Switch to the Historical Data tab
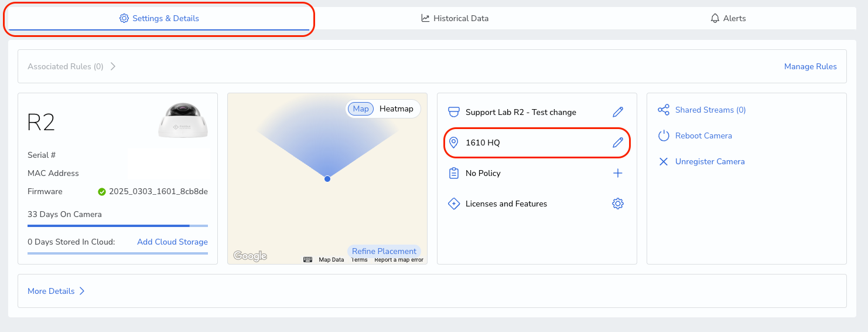This screenshot has height=332, width=868. click(454, 18)
